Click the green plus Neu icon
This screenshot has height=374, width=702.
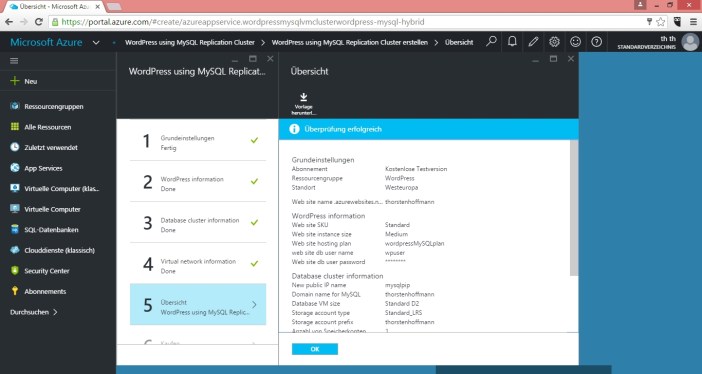(15, 81)
